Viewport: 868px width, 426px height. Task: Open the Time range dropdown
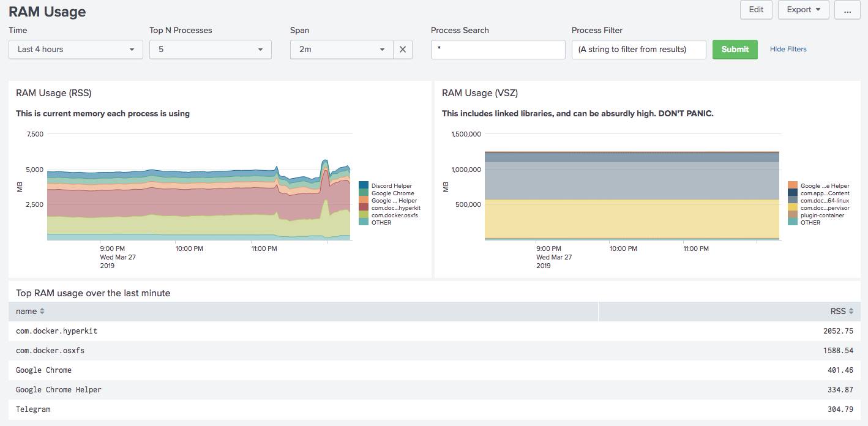pos(76,50)
